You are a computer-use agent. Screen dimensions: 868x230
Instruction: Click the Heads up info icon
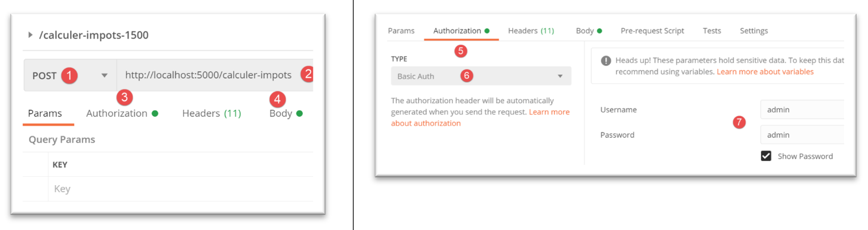click(606, 61)
